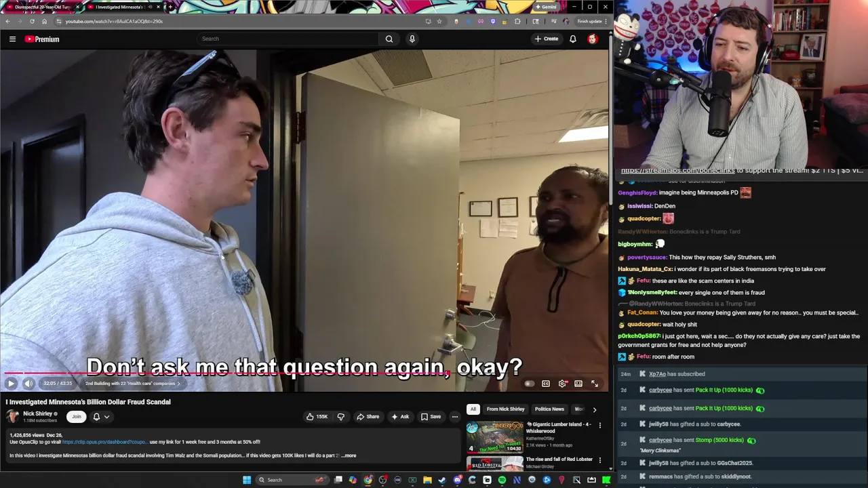
Task: Open the Windows Start menu
Action: pos(247,480)
